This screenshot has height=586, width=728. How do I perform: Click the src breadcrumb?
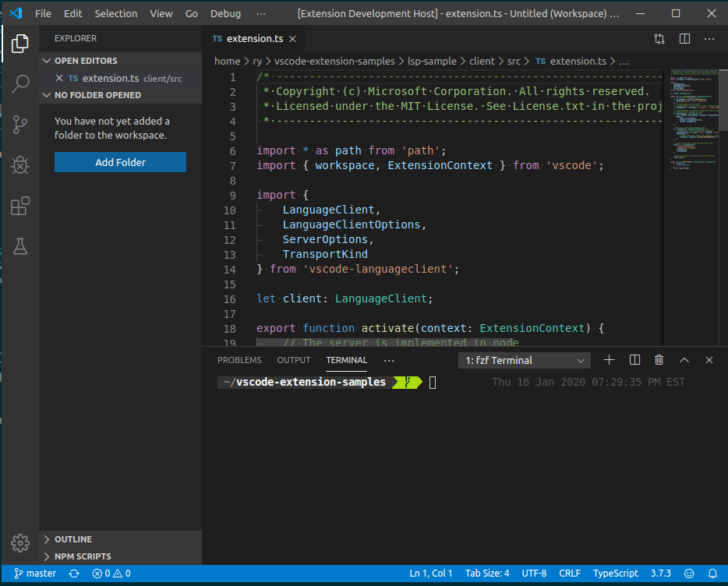[x=514, y=62]
